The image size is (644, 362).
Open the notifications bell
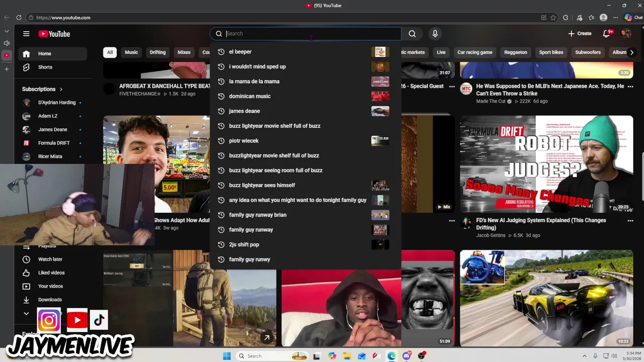[607, 34]
